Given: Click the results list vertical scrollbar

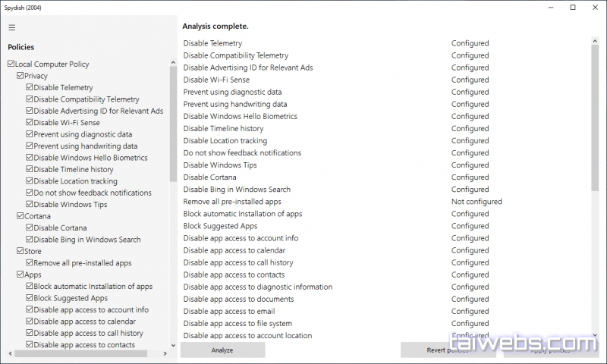Looking at the screenshot, I should coord(595,114).
